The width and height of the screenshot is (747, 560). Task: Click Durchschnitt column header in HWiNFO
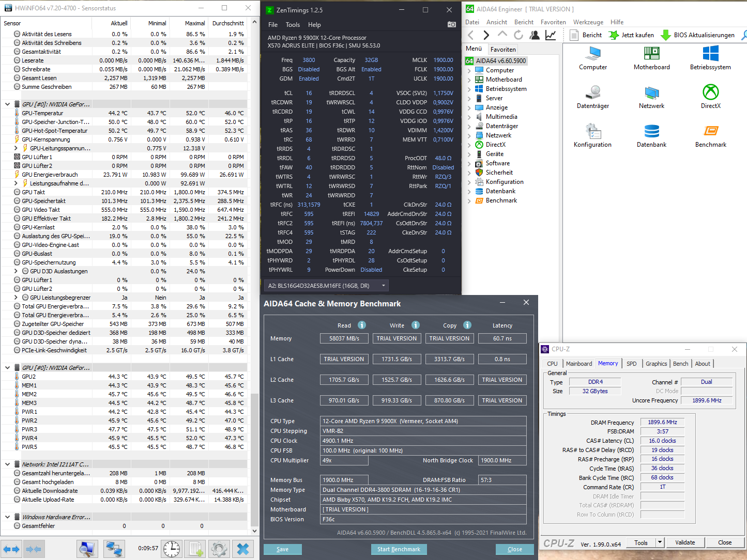point(228,23)
